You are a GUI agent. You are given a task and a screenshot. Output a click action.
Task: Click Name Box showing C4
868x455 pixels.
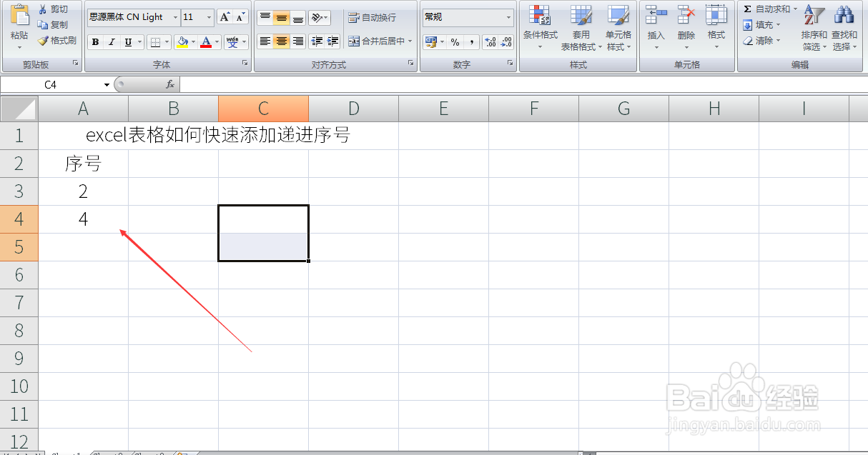[x=51, y=84]
